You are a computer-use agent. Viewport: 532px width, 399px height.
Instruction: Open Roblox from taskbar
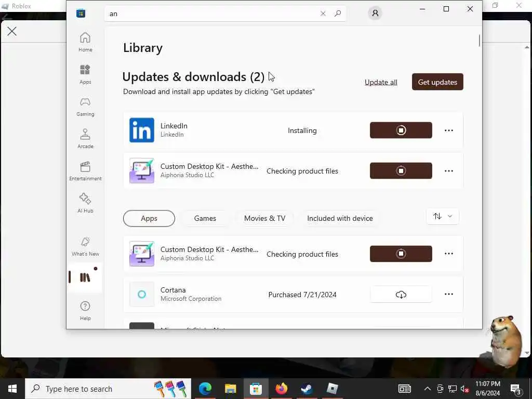(332, 389)
